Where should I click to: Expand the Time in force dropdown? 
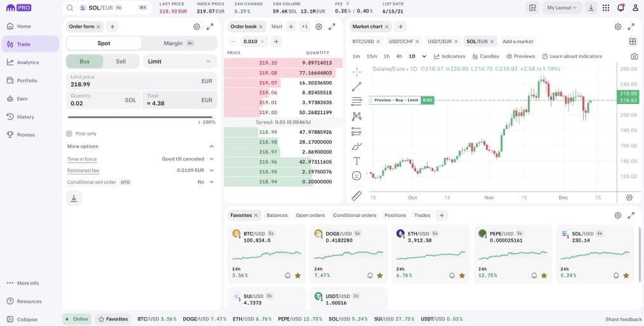tap(188, 159)
